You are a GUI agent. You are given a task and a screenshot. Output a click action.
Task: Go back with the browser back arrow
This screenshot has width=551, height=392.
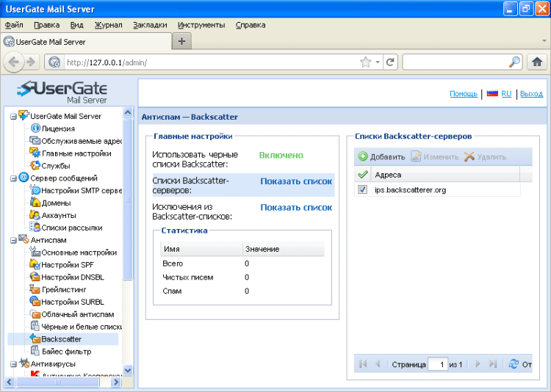tap(14, 62)
